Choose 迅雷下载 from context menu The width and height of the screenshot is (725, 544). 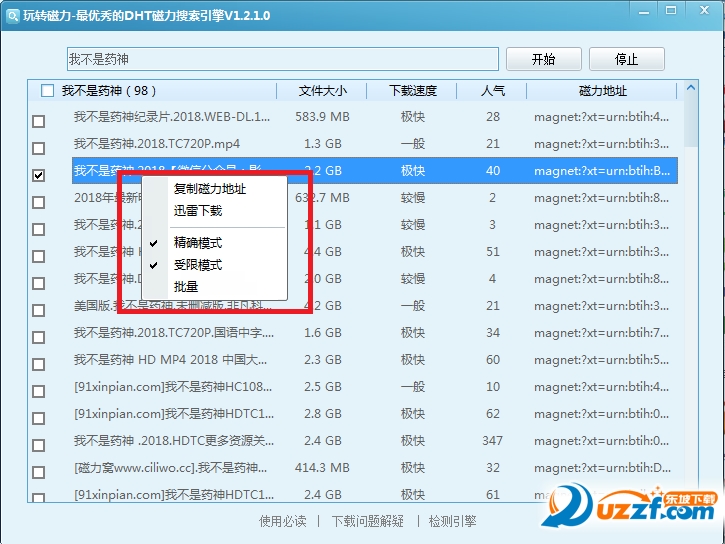(x=198, y=211)
